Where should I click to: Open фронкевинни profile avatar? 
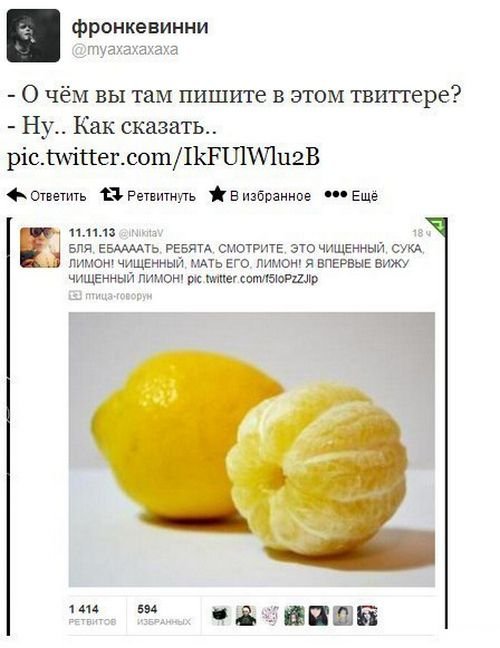(33, 36)
